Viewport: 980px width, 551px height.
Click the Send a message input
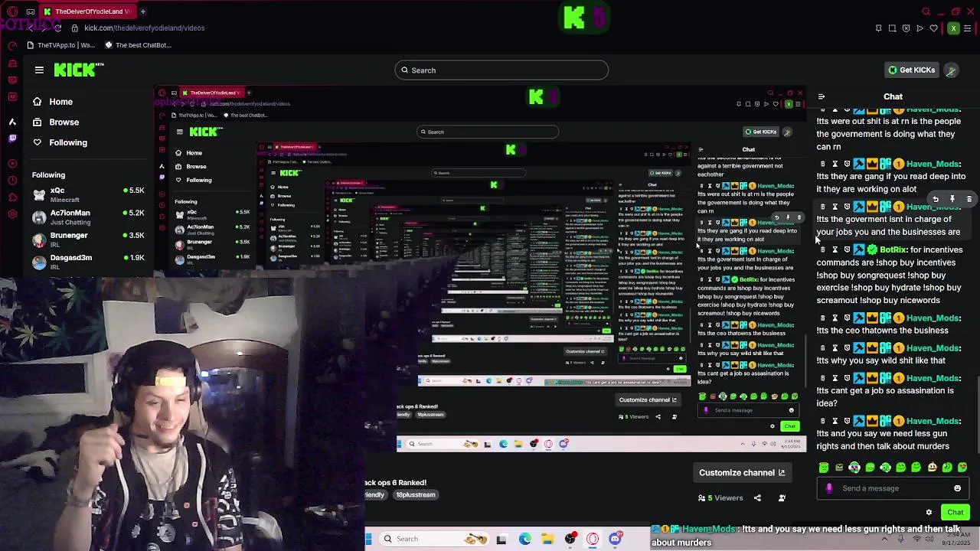point(893,488)
